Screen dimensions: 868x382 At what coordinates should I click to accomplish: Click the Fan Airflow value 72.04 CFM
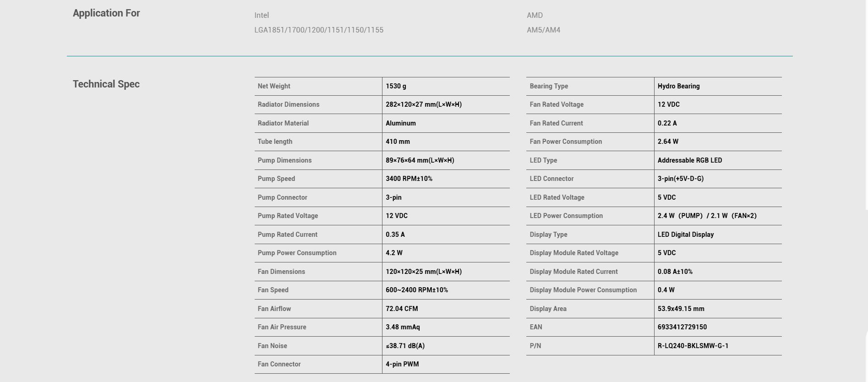point(402,309)
